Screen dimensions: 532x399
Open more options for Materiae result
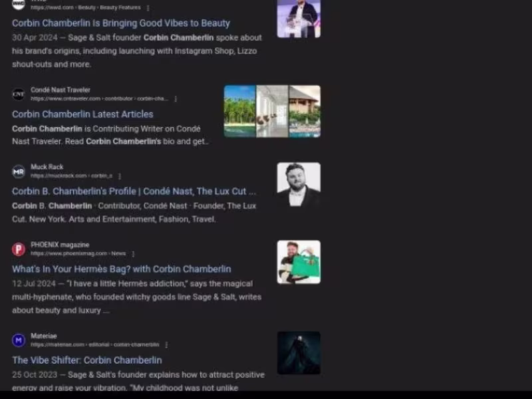pos(166,344)
